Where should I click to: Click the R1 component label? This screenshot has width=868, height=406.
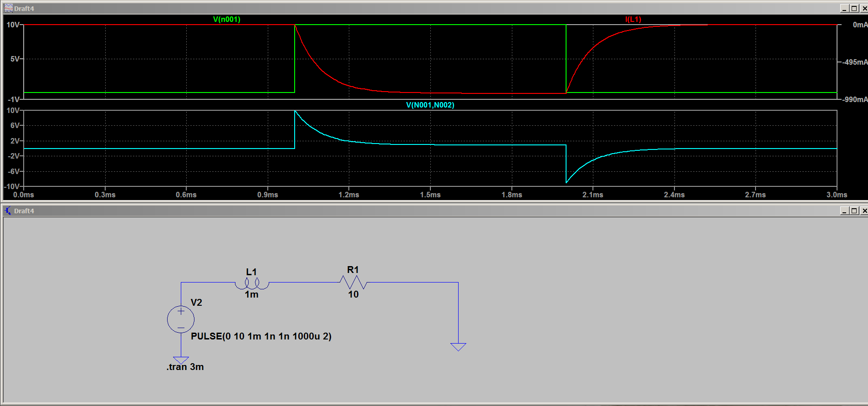pos(353,270)
